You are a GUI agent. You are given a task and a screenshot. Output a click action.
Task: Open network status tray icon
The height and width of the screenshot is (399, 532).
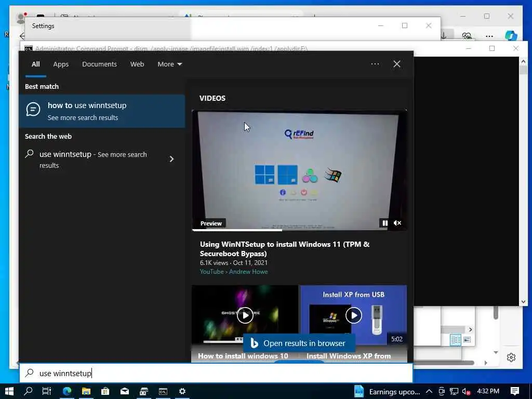454,392
